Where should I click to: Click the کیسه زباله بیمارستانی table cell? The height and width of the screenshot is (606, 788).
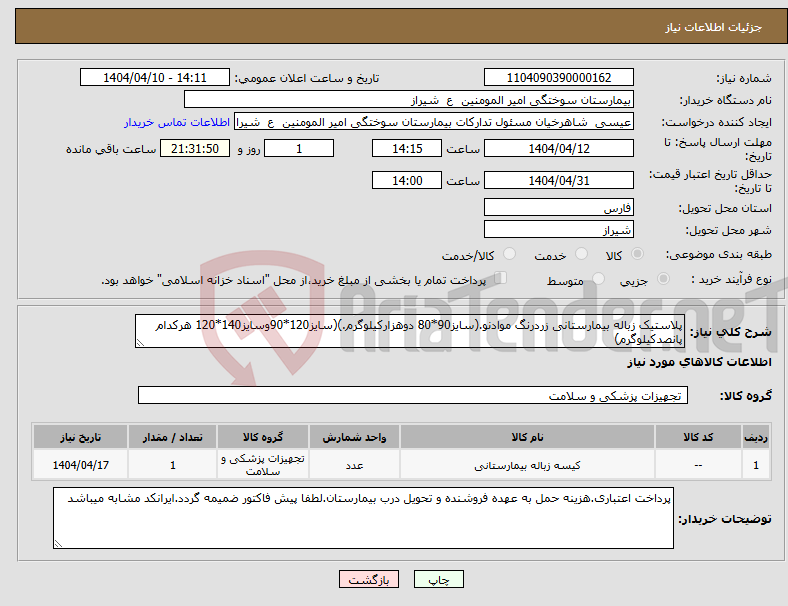tap(527, 465)
